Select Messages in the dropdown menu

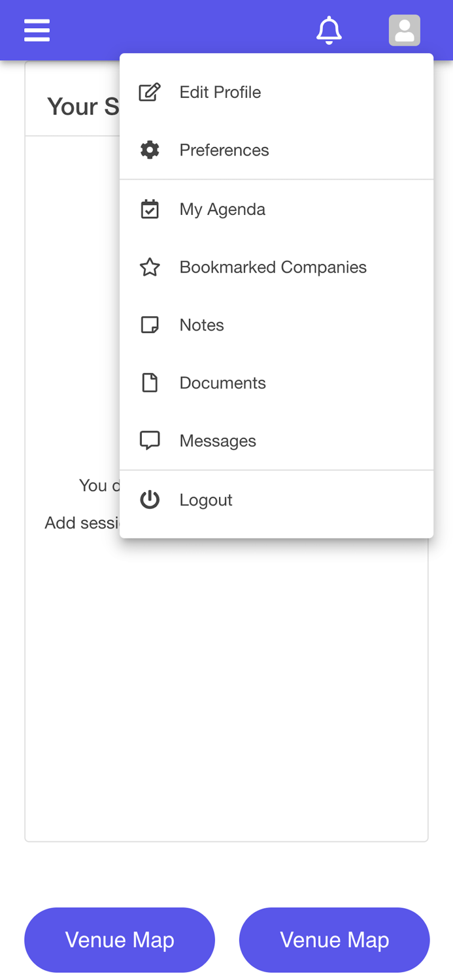pos(218,441)
